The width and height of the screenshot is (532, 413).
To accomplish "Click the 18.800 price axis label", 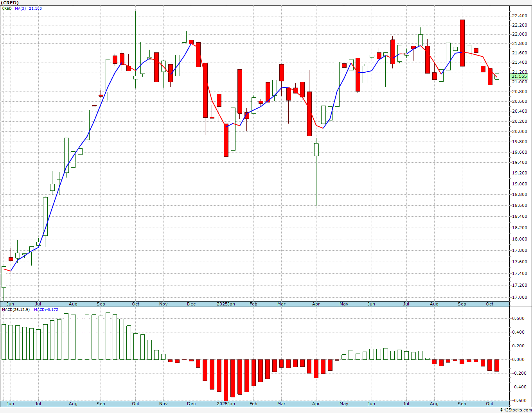I will (519, 194).
